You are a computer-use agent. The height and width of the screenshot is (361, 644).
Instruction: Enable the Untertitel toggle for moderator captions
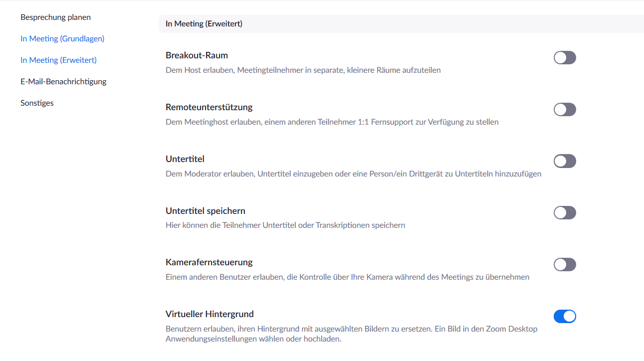click(x=565, y=161)
